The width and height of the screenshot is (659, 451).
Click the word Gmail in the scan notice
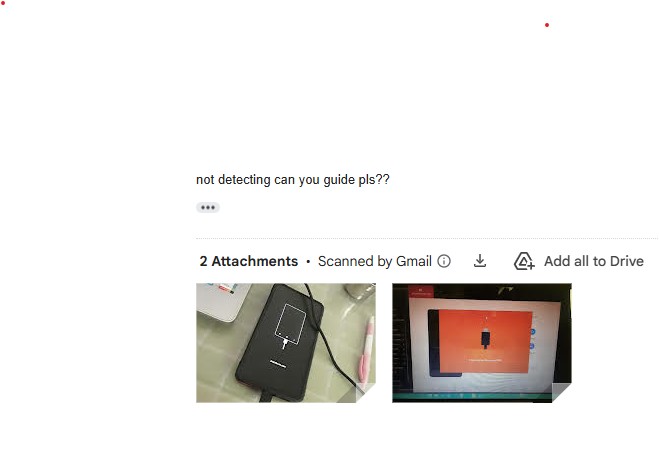[414, 261]
